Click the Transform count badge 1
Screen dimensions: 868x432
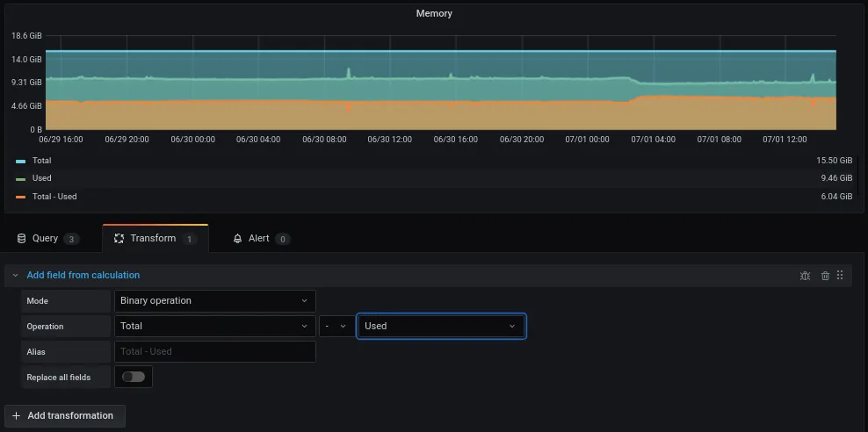click(189, 240)
